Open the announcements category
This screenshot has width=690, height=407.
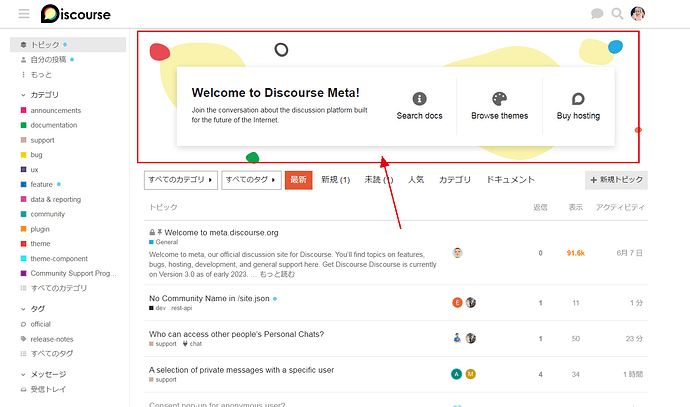point(55,110)
